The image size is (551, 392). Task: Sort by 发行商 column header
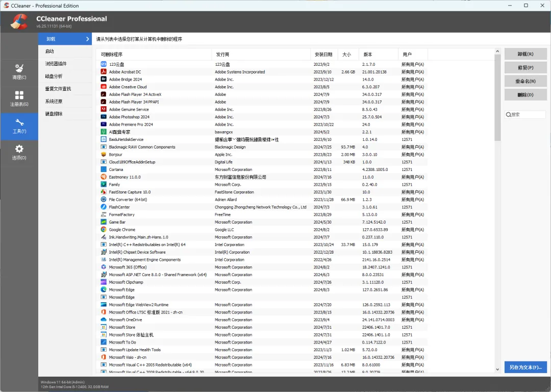tap(261, 55)
